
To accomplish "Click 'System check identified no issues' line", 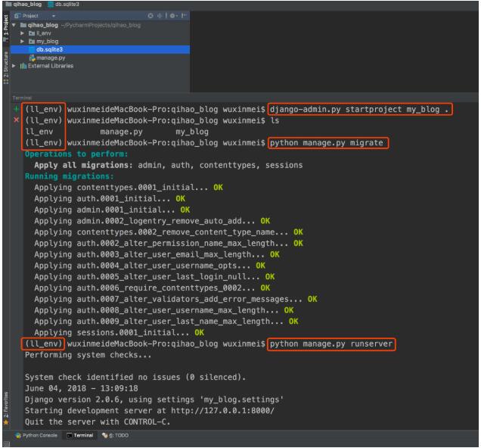I will 135,377.
